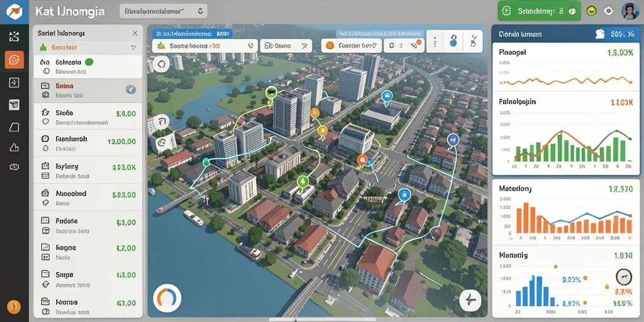This screenshot has height=322, width=644.
Task: Click the compass navigation button on map
Action: (x=470, y=301)
